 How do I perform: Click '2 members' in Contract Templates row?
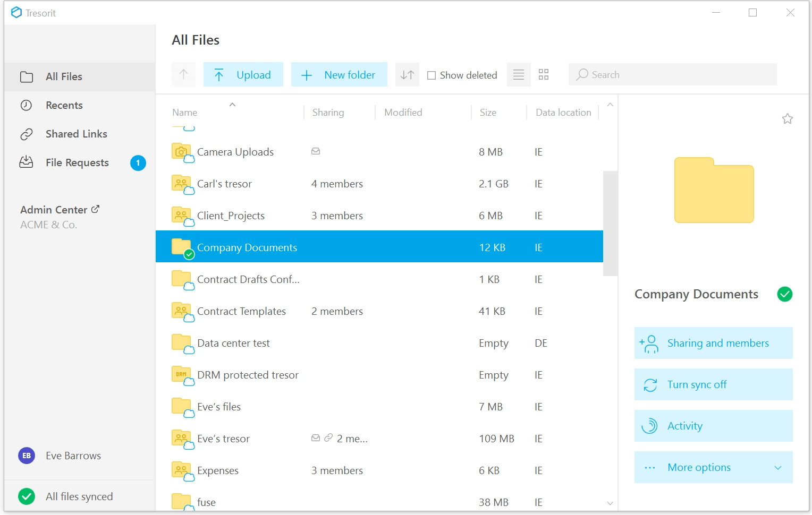tap(337, 311)
